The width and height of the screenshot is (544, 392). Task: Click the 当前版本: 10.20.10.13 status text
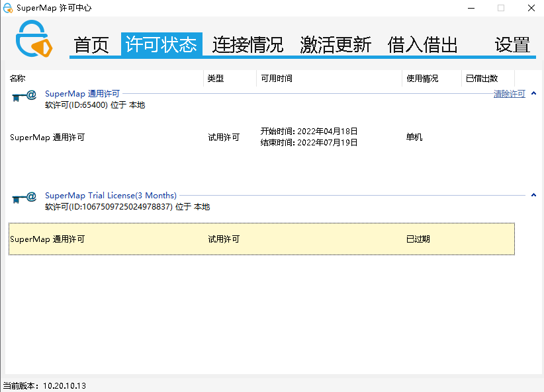(44, 386)
